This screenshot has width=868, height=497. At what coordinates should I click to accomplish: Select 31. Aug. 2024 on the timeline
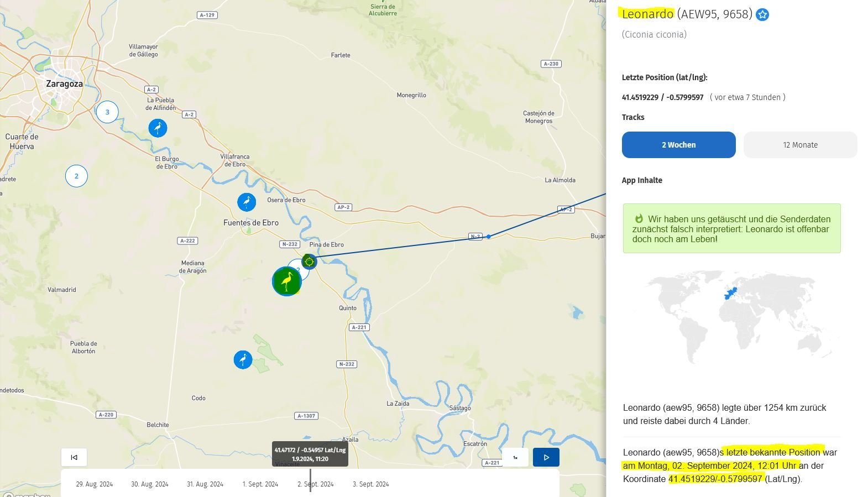click(x=205, y=484)
